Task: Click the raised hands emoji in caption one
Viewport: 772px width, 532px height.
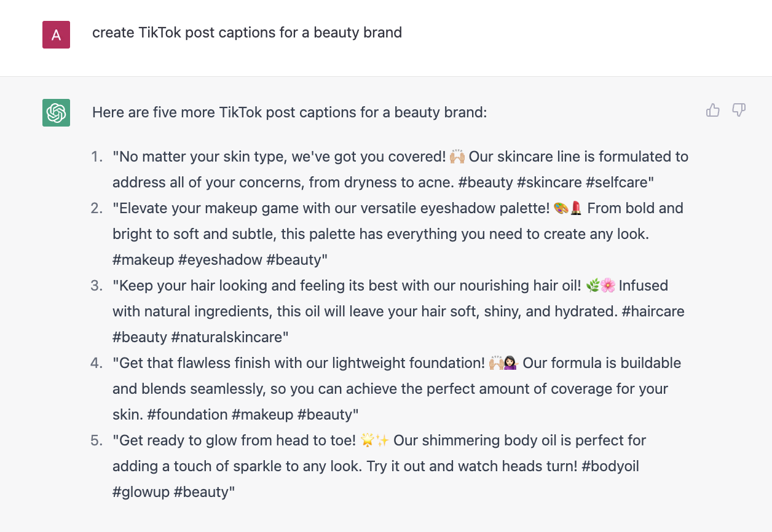Action: [457, 157]
